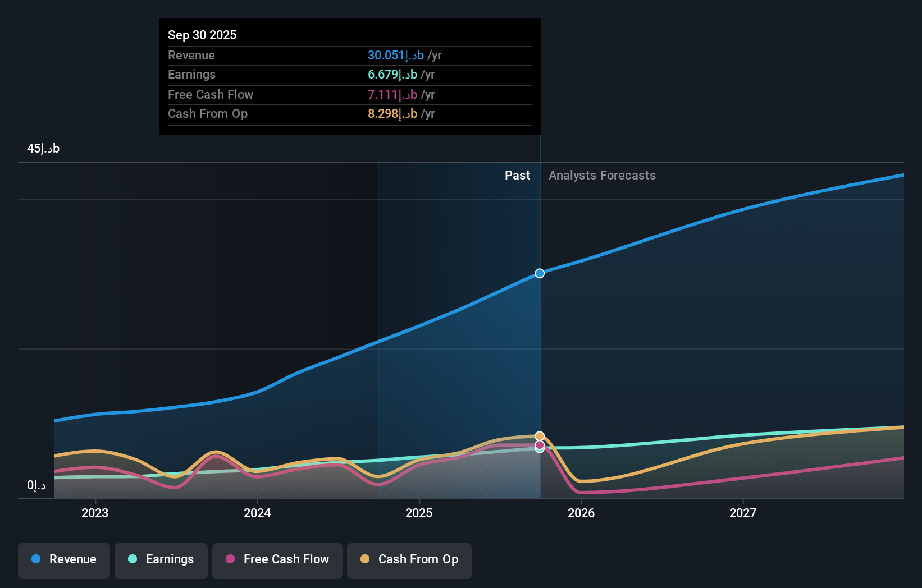Switch to the Past section of the chart
This screenshot has height=588, width=922.
[x=517, y=175]
